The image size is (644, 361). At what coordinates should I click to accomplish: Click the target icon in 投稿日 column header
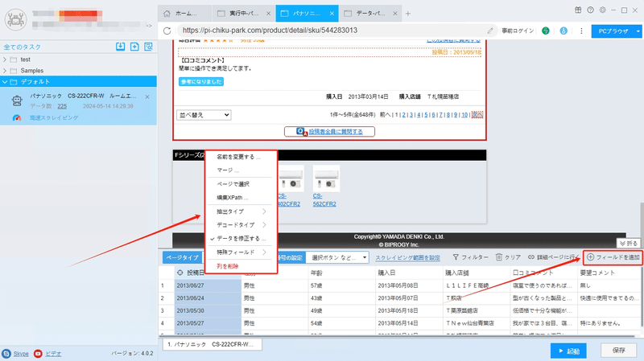click(x=180, y=273)
